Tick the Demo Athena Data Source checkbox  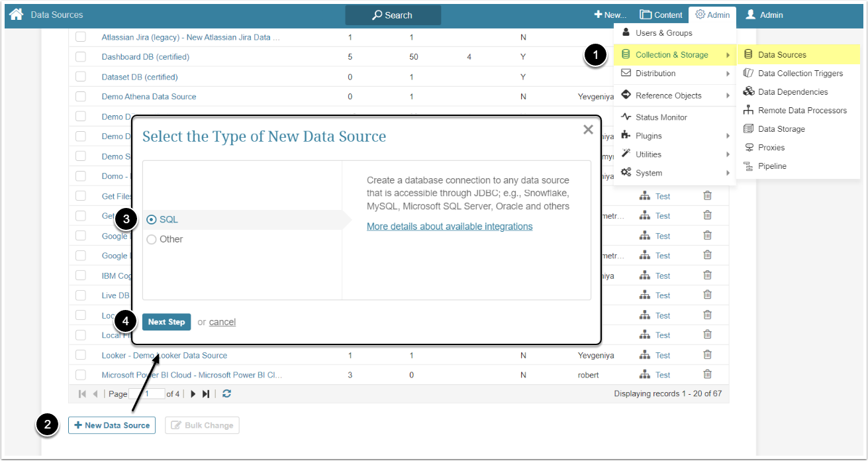tap(81, 97)
